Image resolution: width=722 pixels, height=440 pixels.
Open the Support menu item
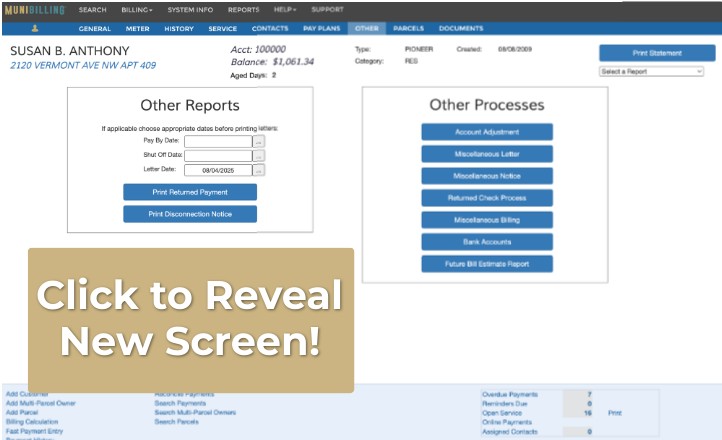point(327,10)
